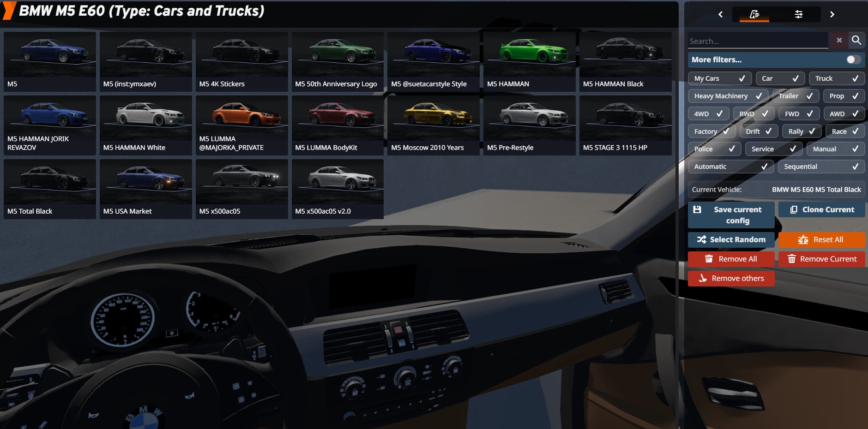868x429 pixels.
Task: Toggle the Sequential transmission filter
Action: click(x=821, y=167)
